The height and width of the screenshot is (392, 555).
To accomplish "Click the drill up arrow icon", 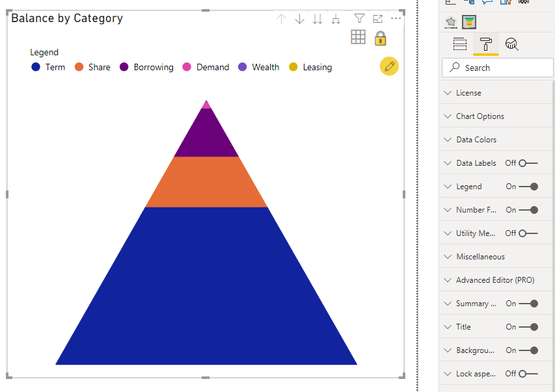I will (281, 19).
